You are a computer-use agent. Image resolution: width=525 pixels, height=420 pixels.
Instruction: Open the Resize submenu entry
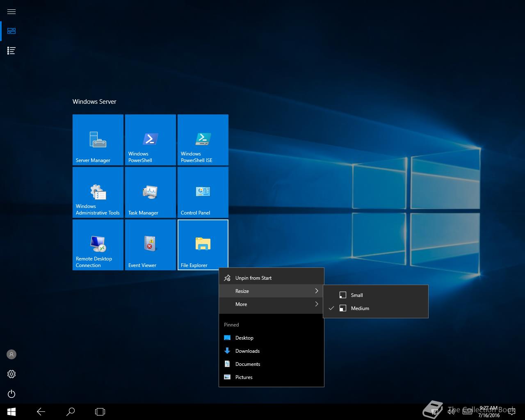tap(272, 291)
